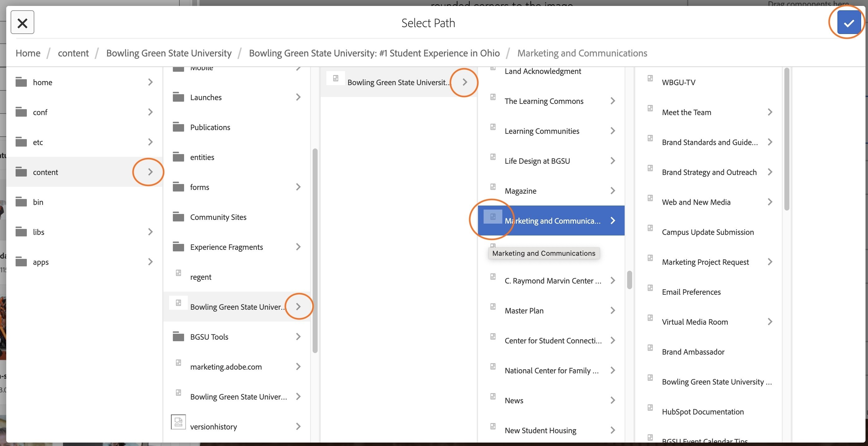
Task: Click the HubSpot Documentation page icon
Action: pos(650,408)
